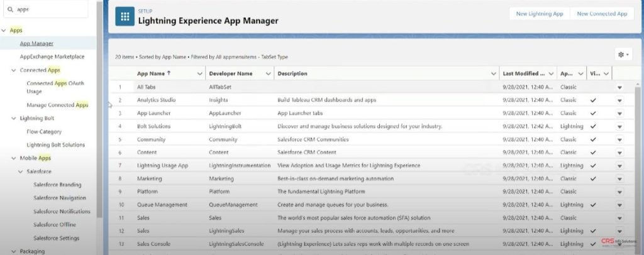The image size is (644, 255).
Task: Open row actions for Platform
Action: click(619, 192)
